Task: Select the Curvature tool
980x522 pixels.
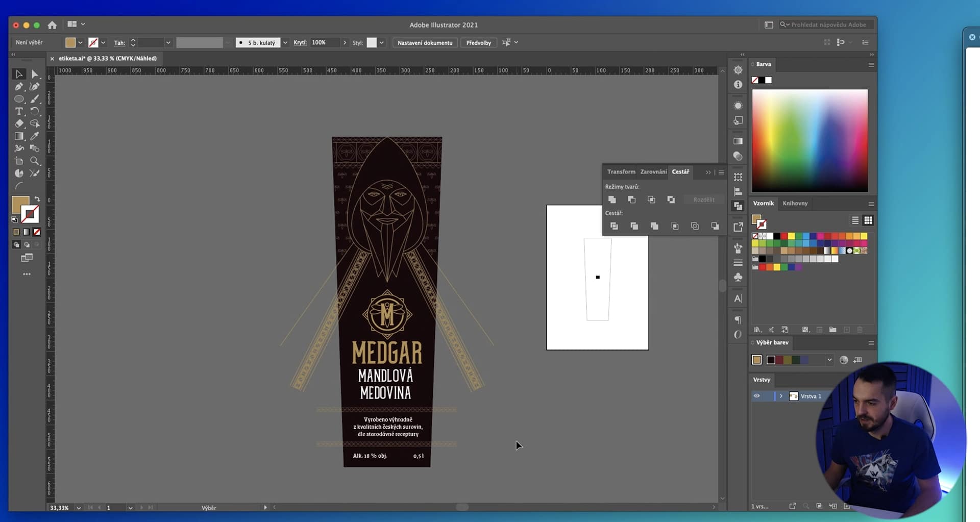Action: click(x=35, y=87)
